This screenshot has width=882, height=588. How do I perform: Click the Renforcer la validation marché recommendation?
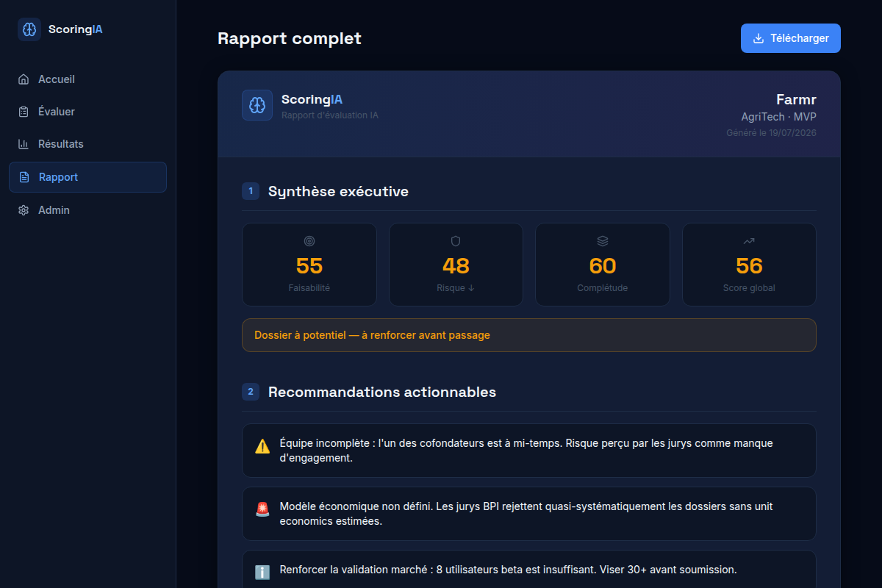click(529, 570)
